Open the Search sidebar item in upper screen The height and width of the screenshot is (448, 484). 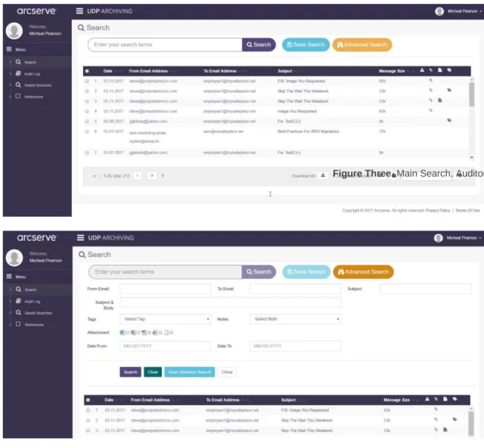(x=30, y=62)
